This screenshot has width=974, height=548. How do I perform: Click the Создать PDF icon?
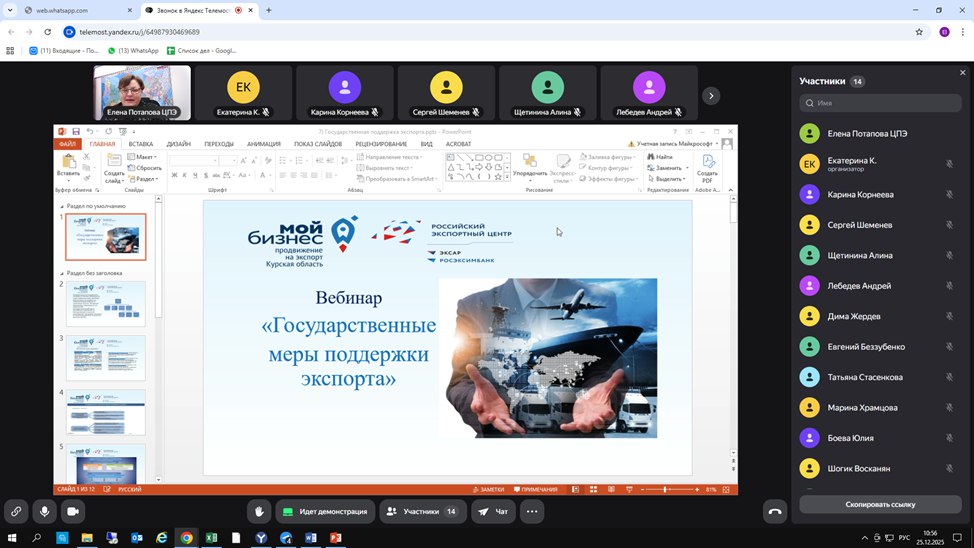tap(708, 161)
